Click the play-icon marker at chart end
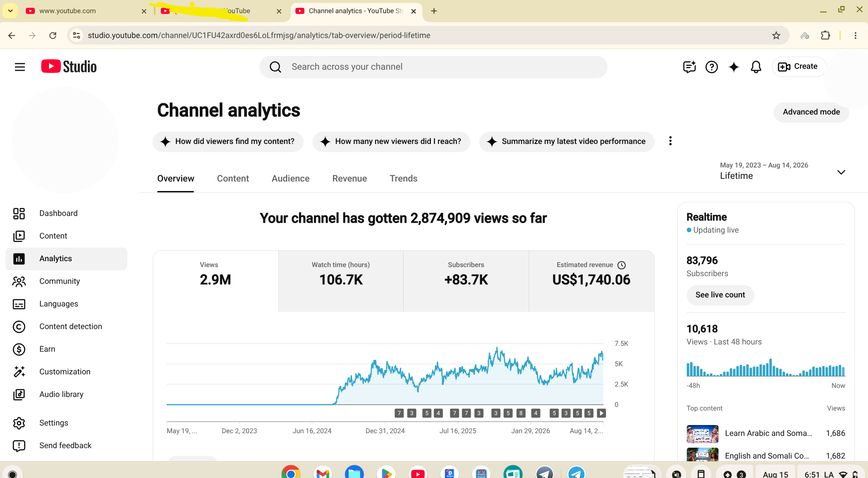The width and height of the screenshot is (868, 478). (x=601, y=413)
